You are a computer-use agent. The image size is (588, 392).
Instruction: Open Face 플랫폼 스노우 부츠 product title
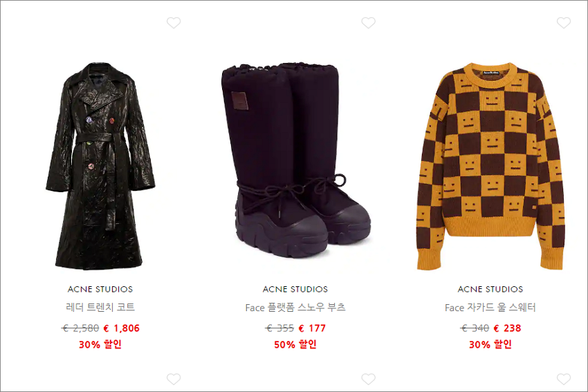coord(295,307)
